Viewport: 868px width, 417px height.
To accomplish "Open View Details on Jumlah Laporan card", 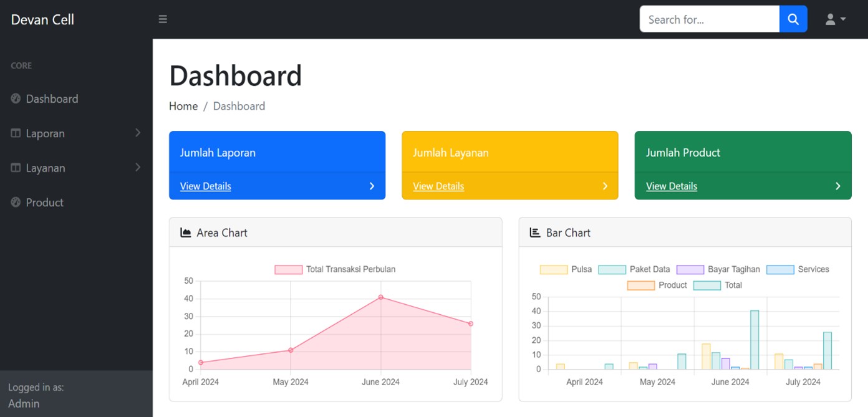I will pos(205,186).
